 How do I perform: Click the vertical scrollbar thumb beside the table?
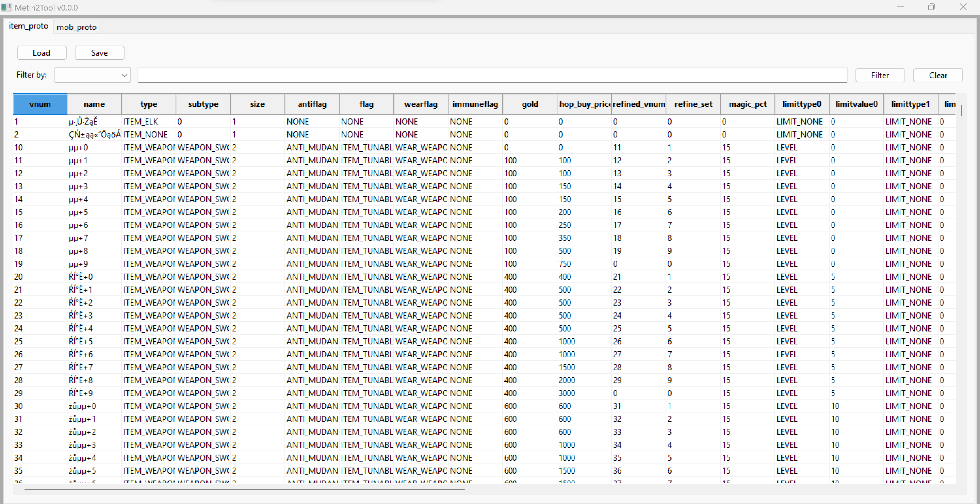[x=961, y=111]
